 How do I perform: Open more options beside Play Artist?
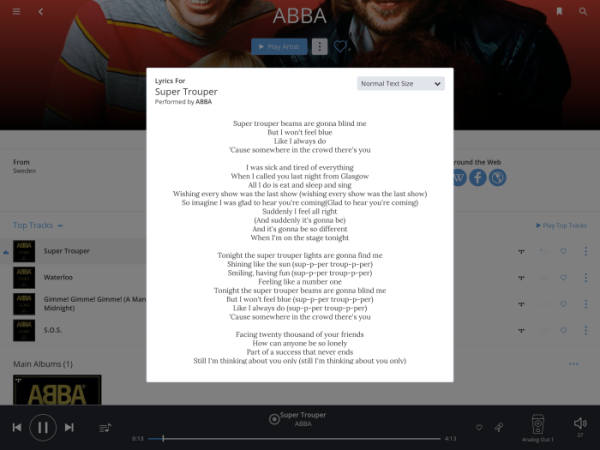pyautogui.click(x=320, y=47)
